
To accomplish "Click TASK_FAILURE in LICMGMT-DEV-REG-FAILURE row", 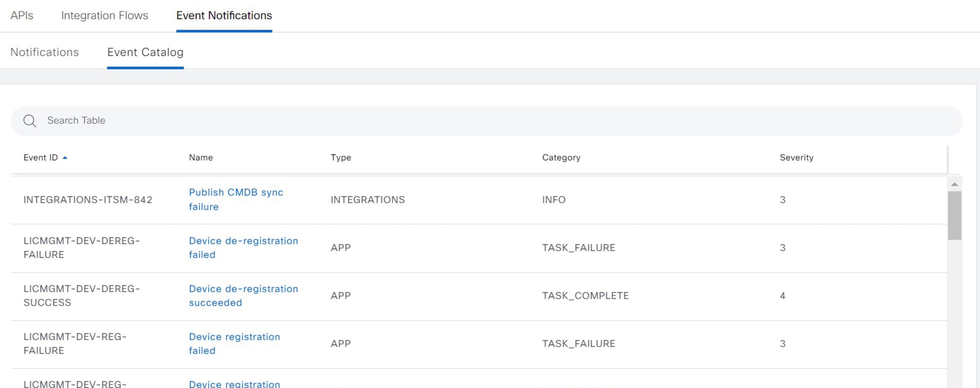I will [x=578, y=343].
